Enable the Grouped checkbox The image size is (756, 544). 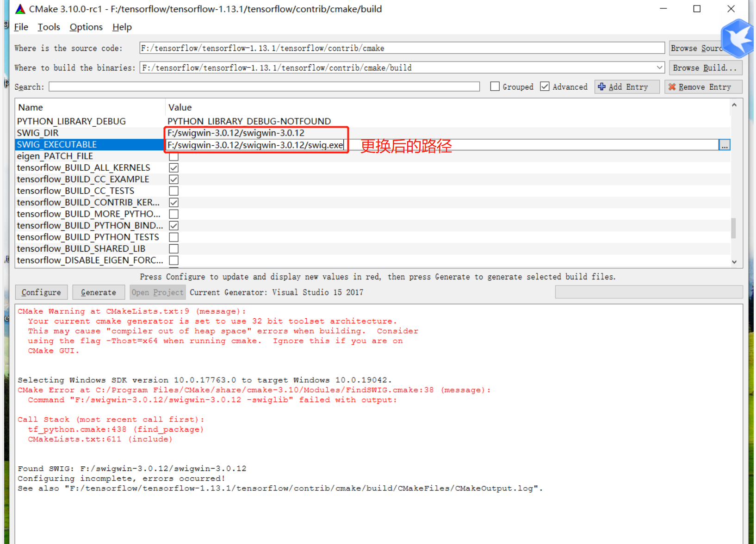click(x=495, y=86)
